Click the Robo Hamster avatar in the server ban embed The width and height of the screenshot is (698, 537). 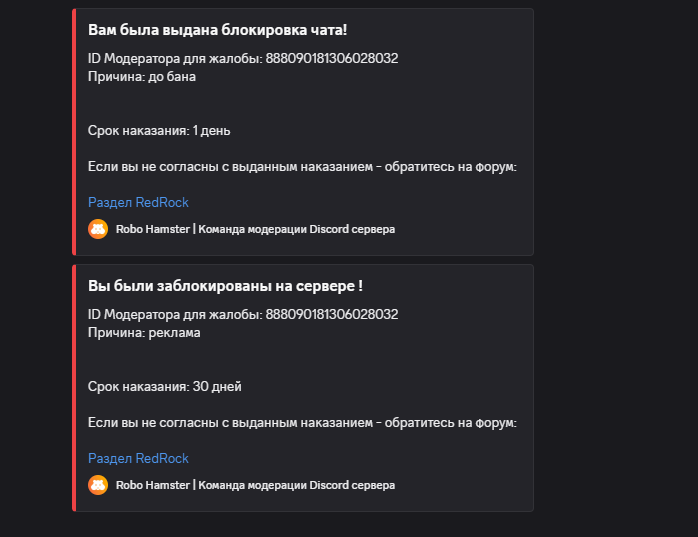pyautogui.click(x=98, y=485)
